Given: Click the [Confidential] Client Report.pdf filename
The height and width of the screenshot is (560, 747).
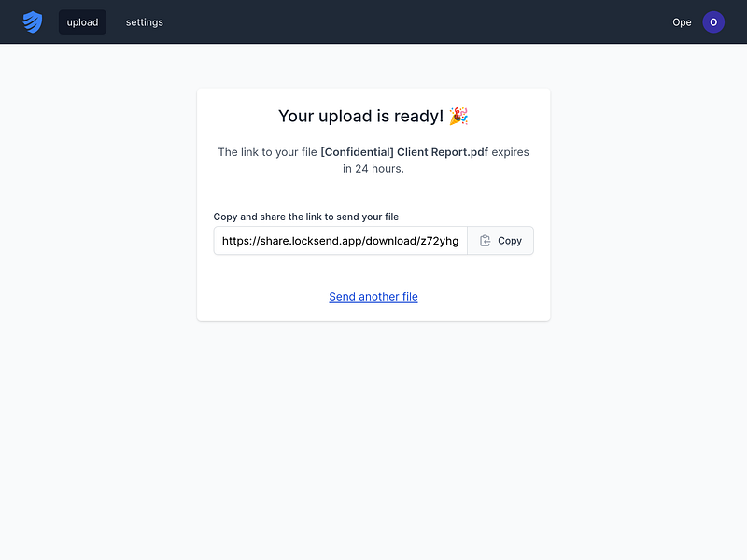Looking at the screenshot, I should tap(404, 152).
